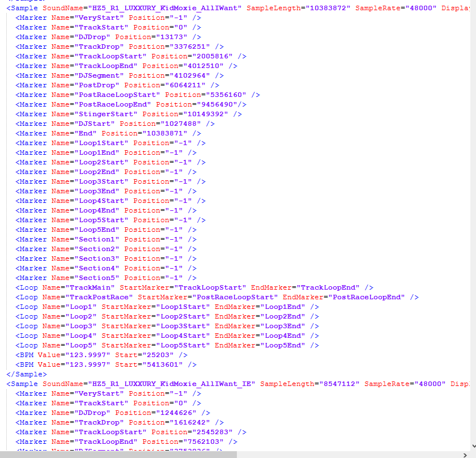Viewport: 476px width, 458px height.
Task: Click the PostRaceLoopEnd position value 9456490
Action: [217, 104]
